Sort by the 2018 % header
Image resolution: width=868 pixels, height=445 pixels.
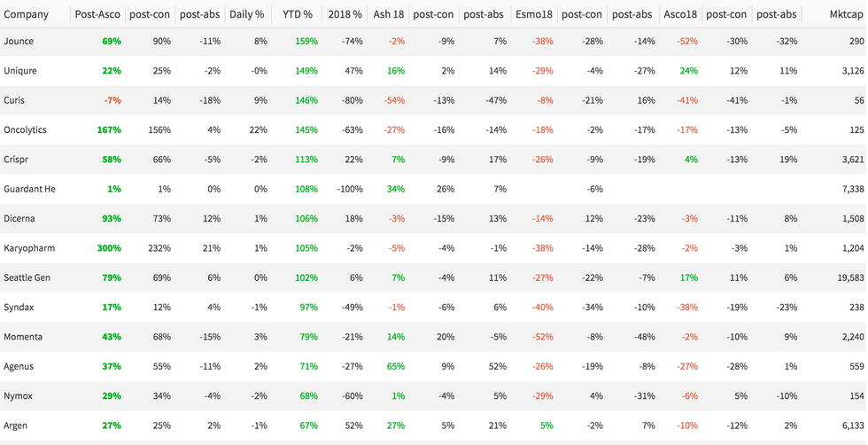point(344,14)
